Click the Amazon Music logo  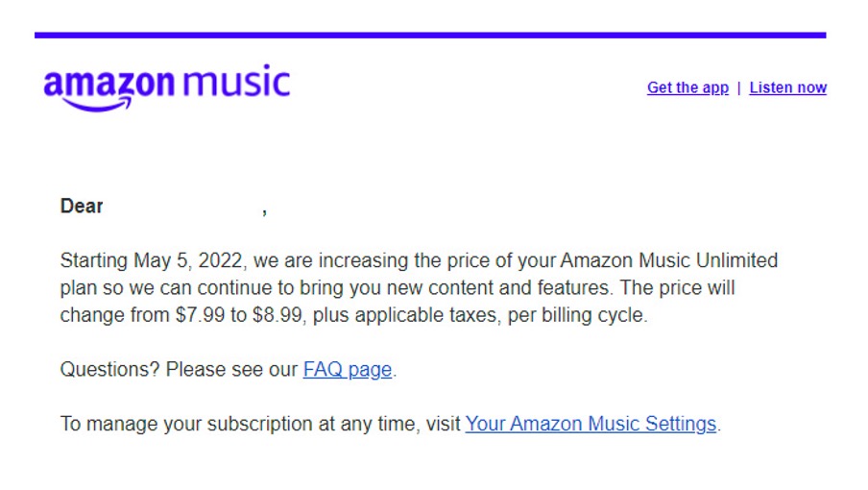[165, 85]
